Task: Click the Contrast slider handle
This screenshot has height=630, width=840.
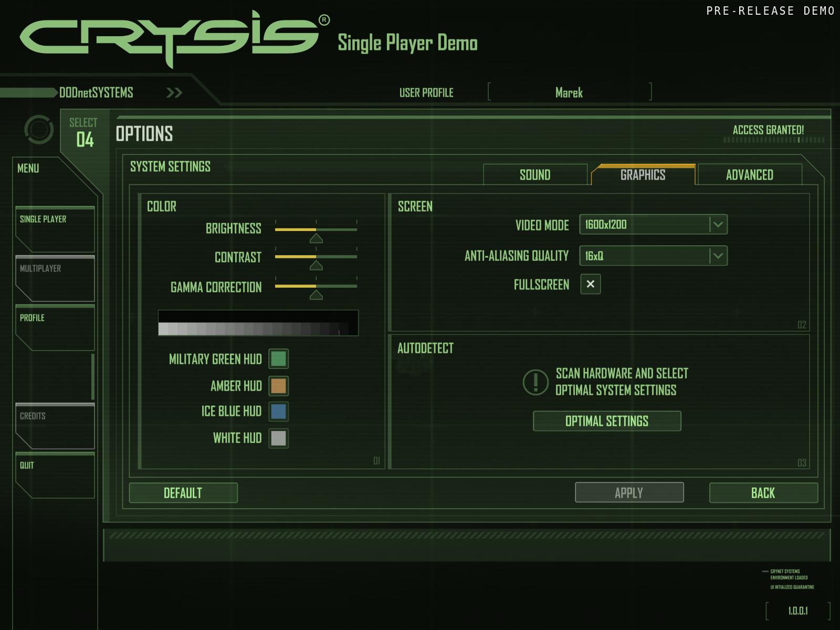Action: [316, 266]
